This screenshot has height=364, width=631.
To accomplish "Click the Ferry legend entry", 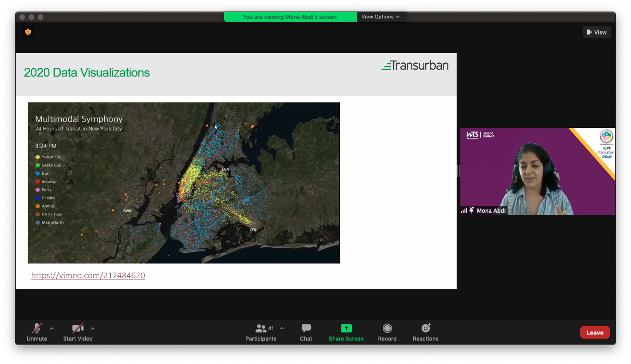I will coord(43,190).
